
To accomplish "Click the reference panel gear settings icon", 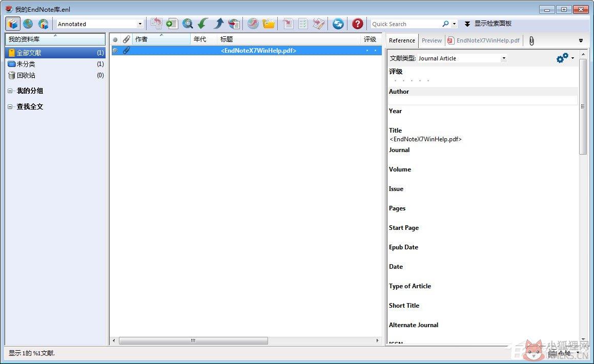I will click(562, 58).
